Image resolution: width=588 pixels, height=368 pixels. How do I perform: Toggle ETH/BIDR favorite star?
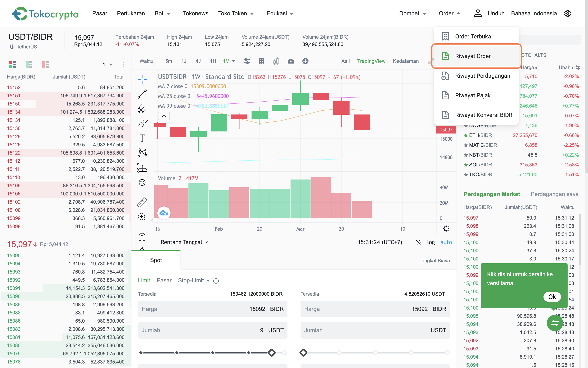click(466, 135)
